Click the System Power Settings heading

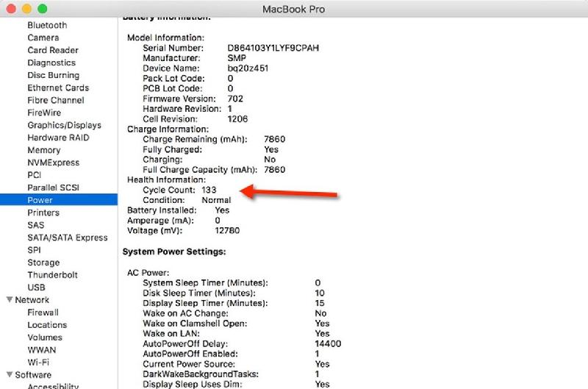(174, 251)
